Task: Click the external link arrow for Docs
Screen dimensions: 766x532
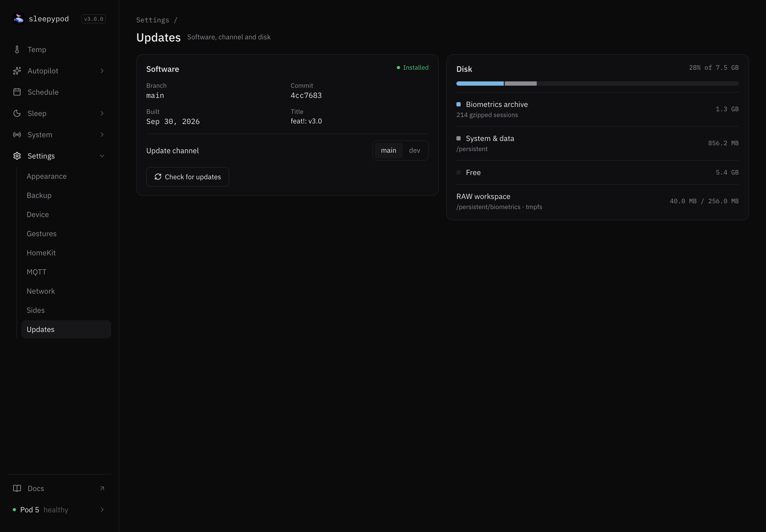Action: tap(102, 488)
